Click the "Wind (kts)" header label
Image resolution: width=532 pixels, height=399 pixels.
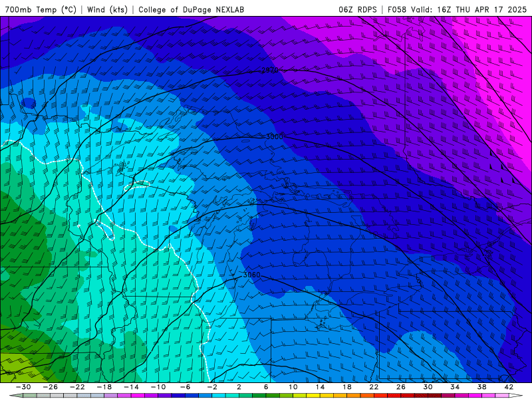[x=107, y=9]
